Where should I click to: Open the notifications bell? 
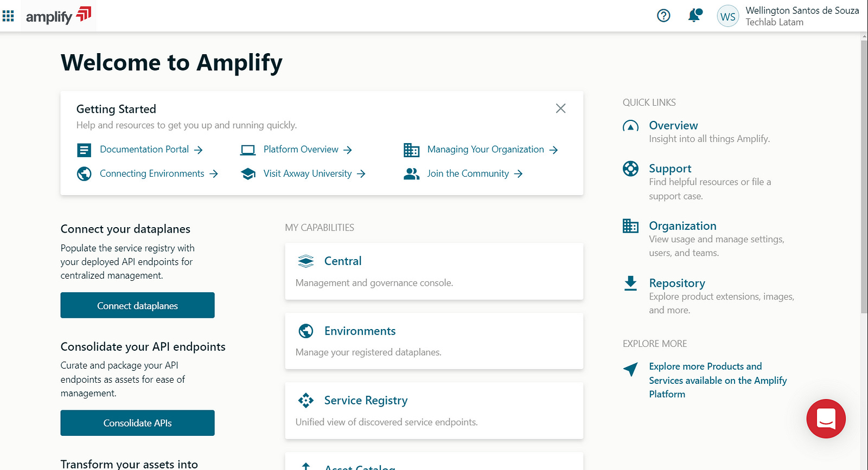(694, 15)
